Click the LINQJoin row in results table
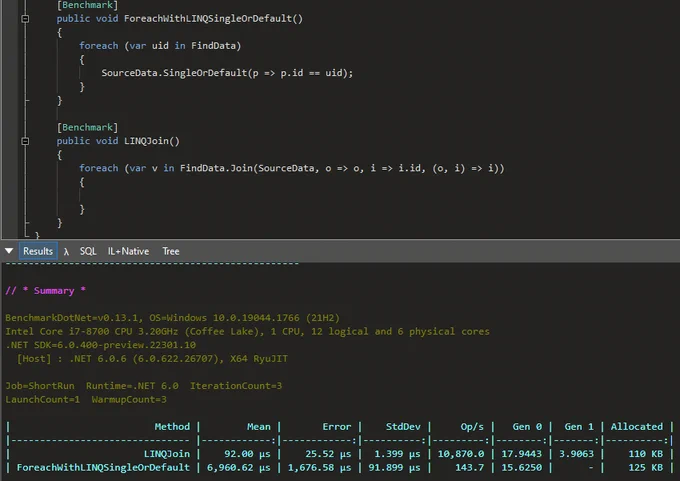The height and width of the screenshot is (481, 680). pyautogui.click(x=340, y=454)
